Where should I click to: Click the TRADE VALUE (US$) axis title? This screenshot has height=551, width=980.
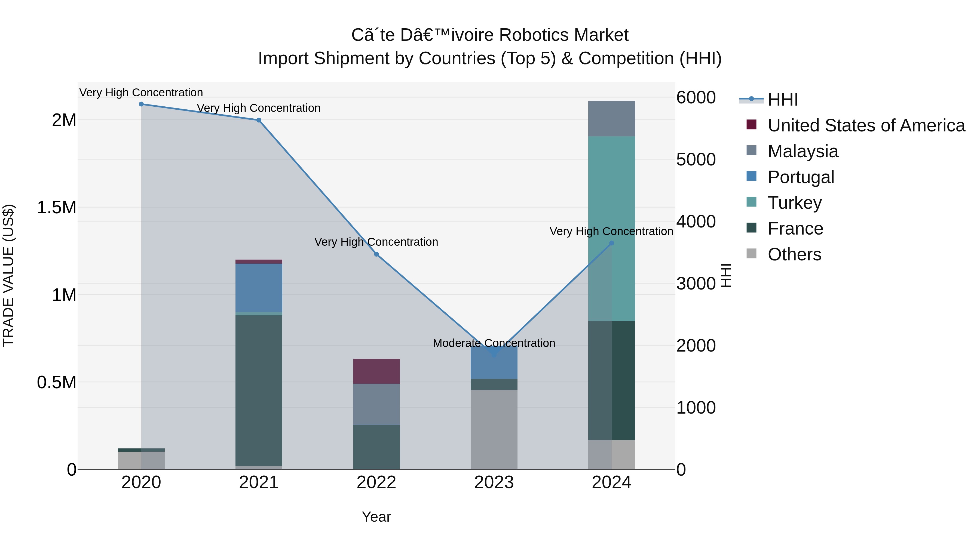[x=8, y=275]
